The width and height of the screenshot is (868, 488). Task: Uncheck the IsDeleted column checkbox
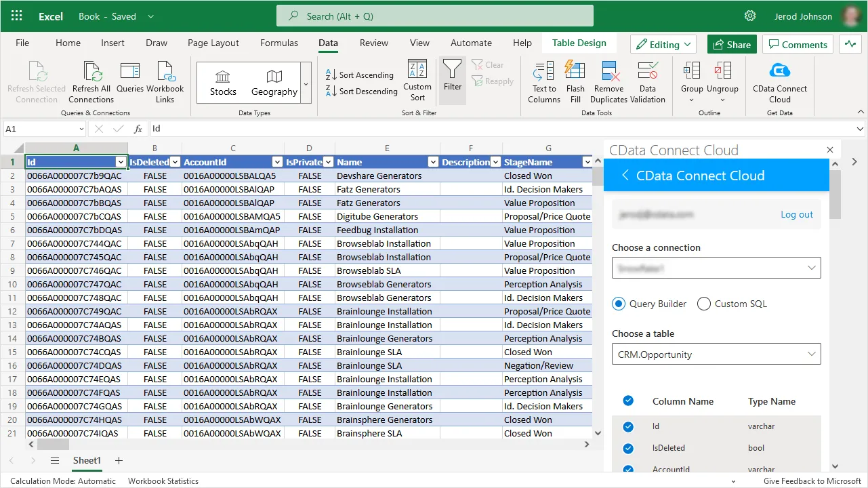[x=628, y=447]
